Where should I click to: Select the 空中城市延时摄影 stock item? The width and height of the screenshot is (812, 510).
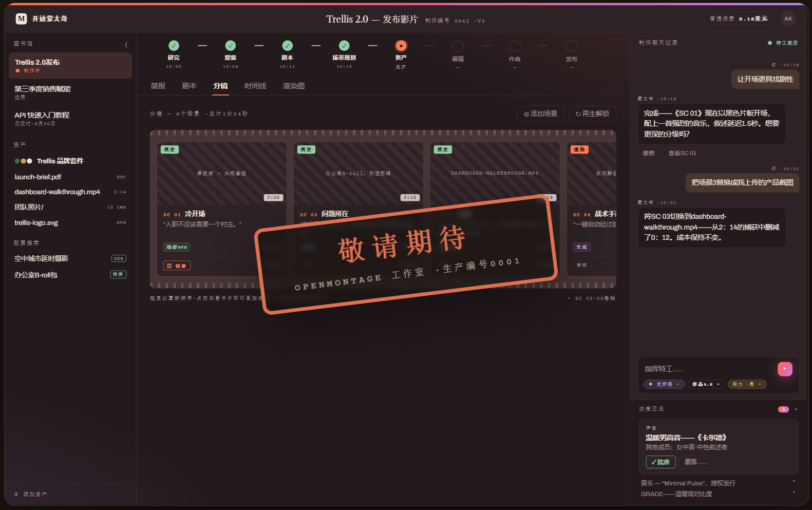point(70,258)
